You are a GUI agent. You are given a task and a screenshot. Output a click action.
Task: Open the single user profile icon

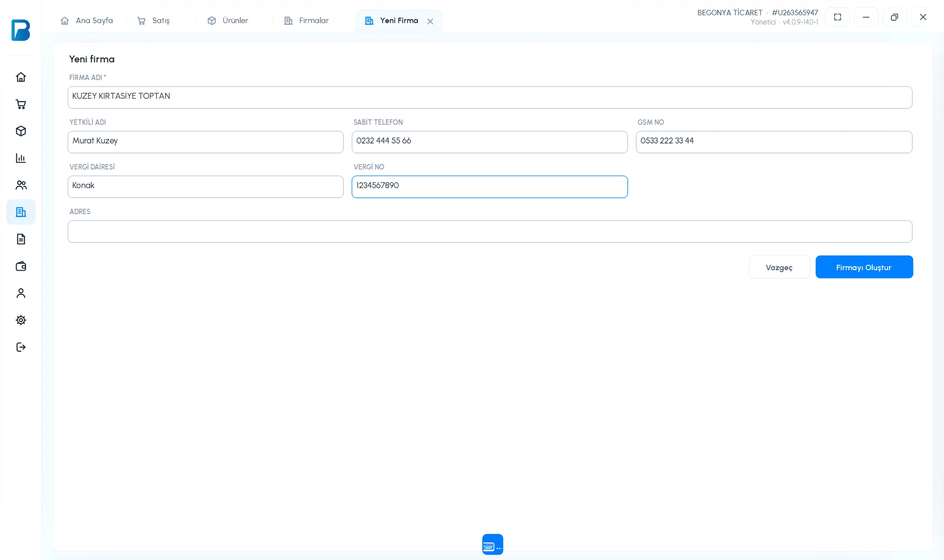(21, 293)
